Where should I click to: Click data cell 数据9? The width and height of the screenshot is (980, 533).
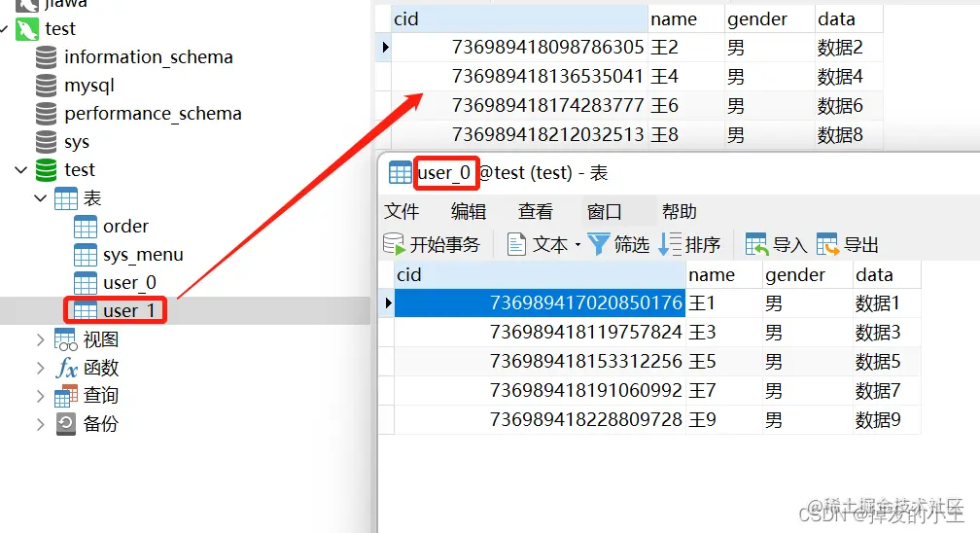(887, 420)
